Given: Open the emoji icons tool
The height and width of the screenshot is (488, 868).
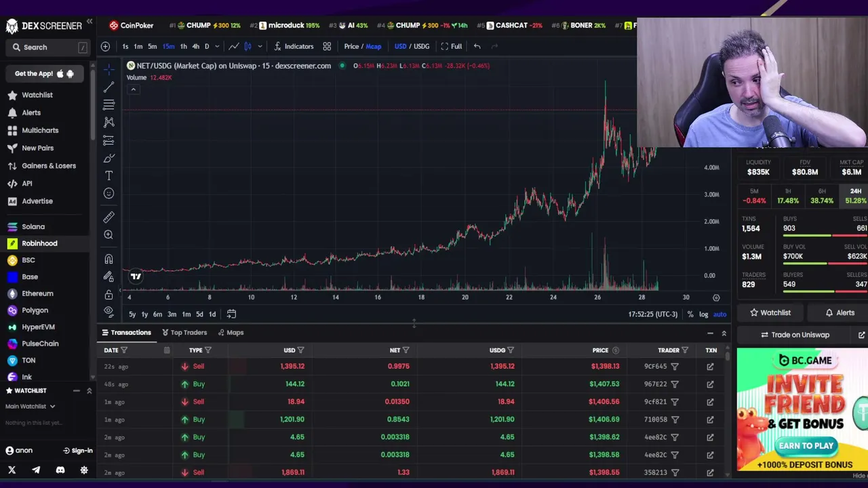Looking at the screenshot, I should tap(108, 193).
